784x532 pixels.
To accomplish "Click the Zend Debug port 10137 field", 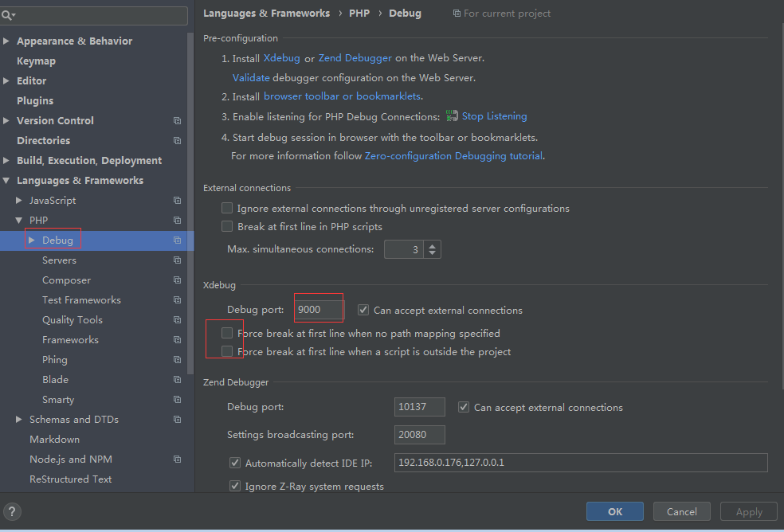I will [420, 406].
